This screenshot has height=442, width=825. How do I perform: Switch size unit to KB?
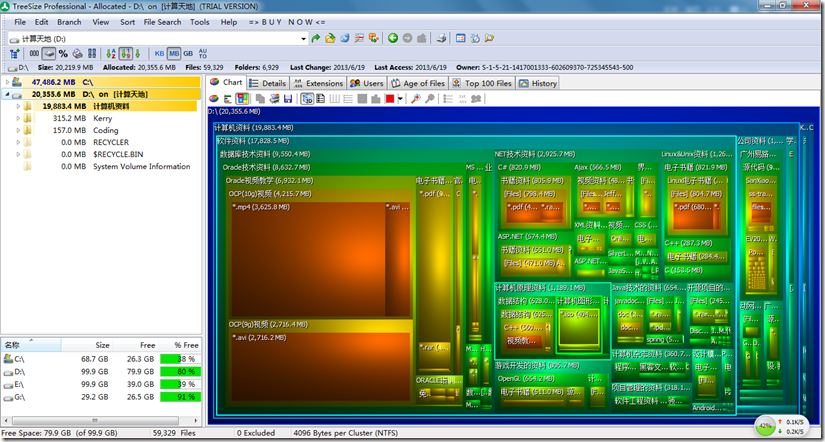coord(159,53)
